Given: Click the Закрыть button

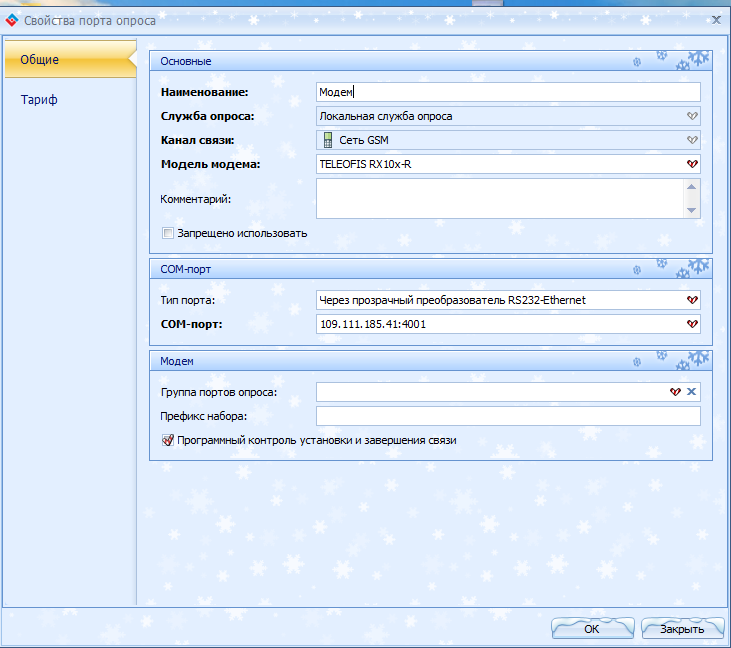Looking at the screenshot, I should click(x=682, y=629).
